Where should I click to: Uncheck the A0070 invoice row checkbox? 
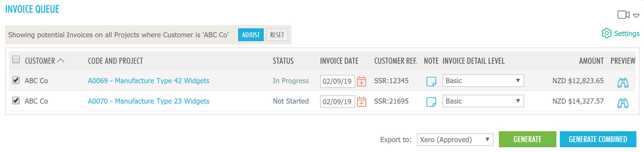click(x=16, y=100)
